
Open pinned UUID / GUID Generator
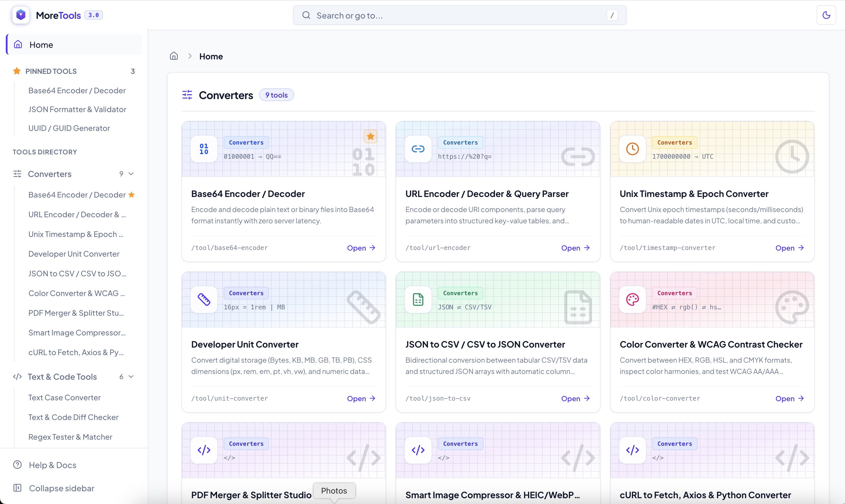pyautogui.click(x=69, y=128)
